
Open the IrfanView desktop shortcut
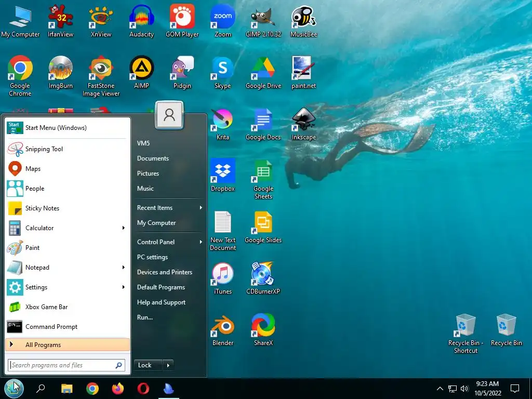pos(60,20)
